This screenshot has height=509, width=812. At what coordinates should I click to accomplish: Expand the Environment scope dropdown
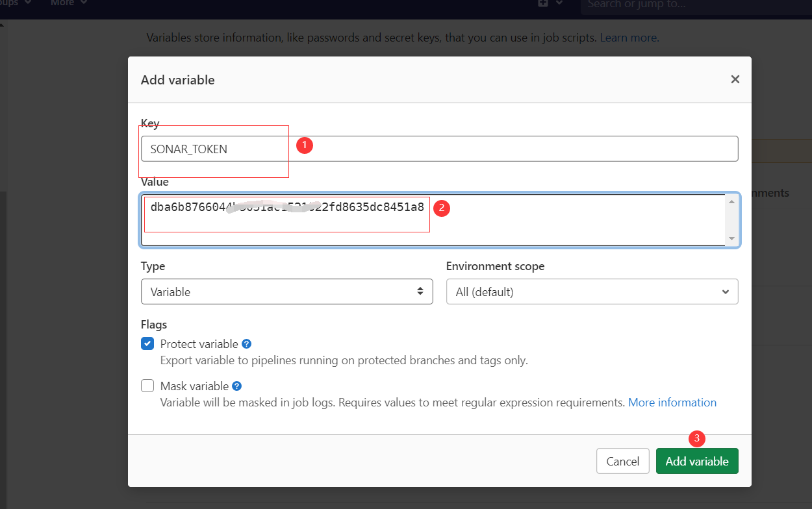pyautogui.click(x=592, y=292)
